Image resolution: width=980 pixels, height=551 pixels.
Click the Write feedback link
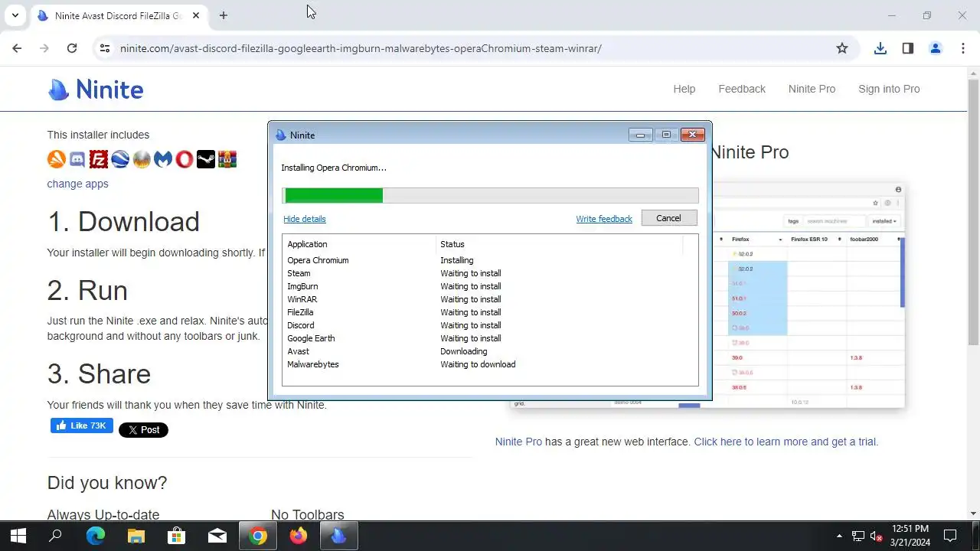click(604, 219)
